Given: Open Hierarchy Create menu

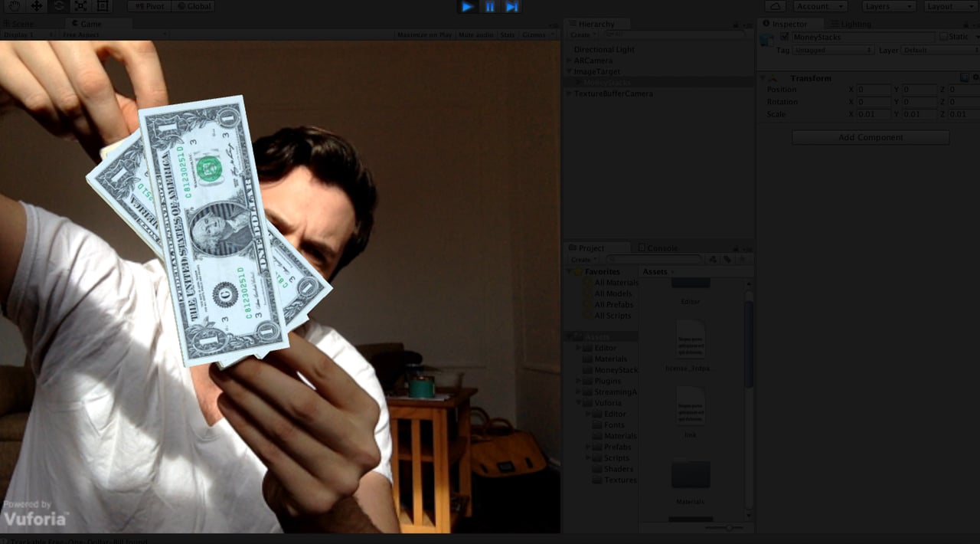Looking at the screenshot, I should point(582,35).
